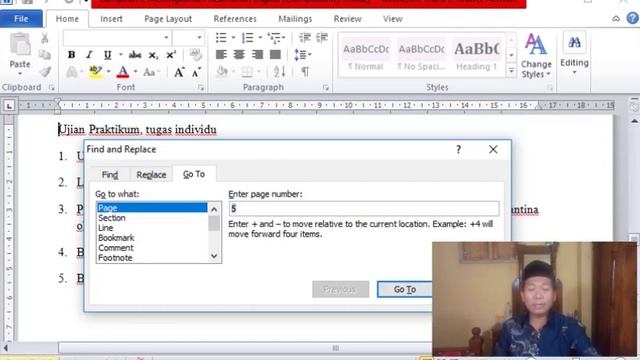Expand the Styles gallery More arrow

coord(511,71)
